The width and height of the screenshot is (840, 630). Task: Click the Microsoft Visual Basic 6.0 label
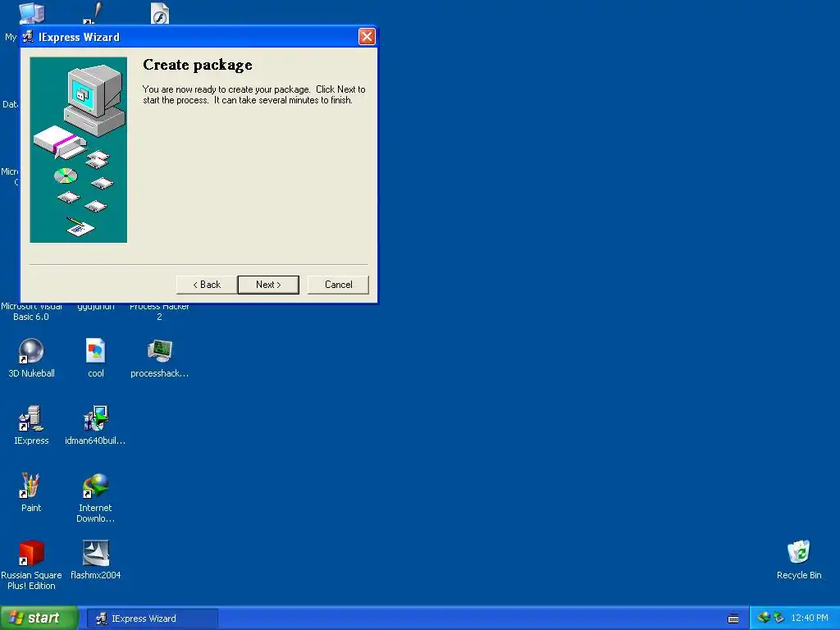point(31,312)
